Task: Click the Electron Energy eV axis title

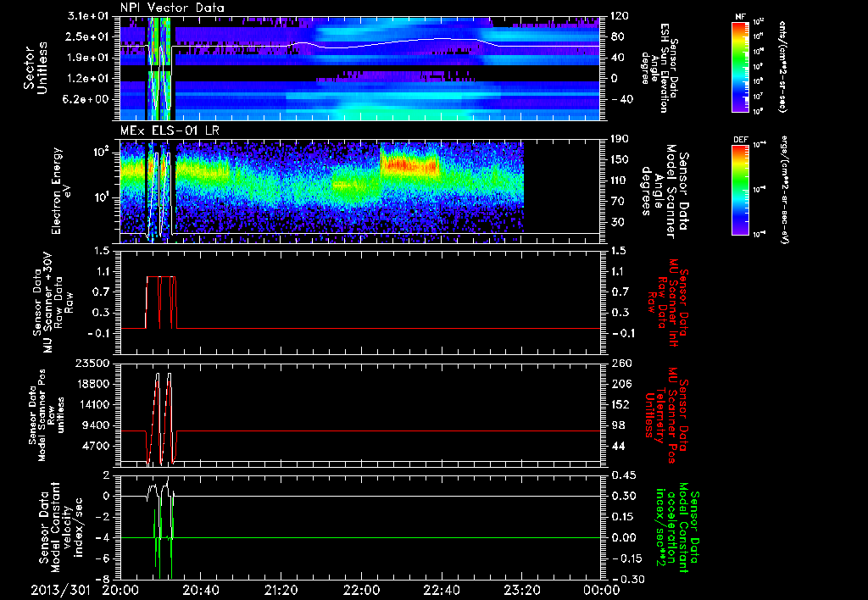Action: click(62, 191)
